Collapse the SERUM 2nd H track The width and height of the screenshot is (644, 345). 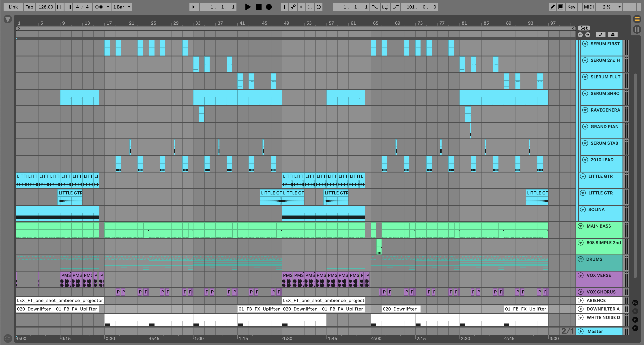click(585, 60)
